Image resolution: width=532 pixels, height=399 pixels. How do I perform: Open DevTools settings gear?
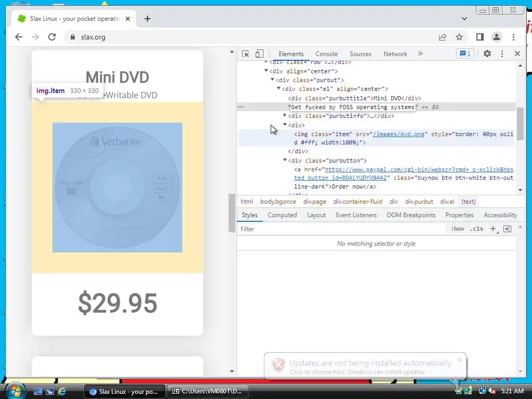pyautogui.click(x=487, y=54)
